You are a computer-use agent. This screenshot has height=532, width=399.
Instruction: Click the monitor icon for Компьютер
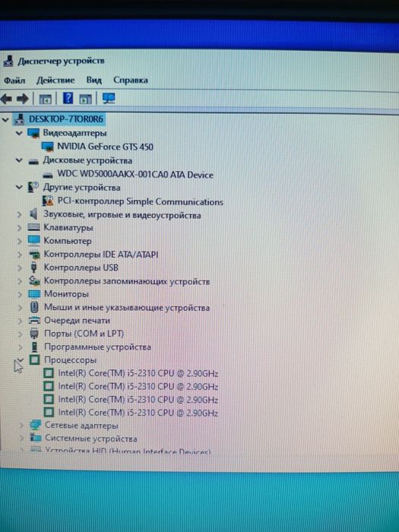tap(33, 241)
